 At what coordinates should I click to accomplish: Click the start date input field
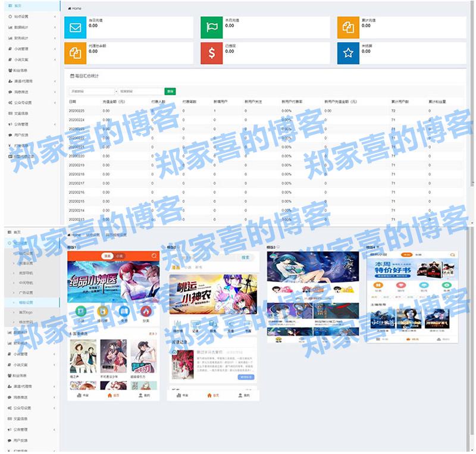(92, 92)
